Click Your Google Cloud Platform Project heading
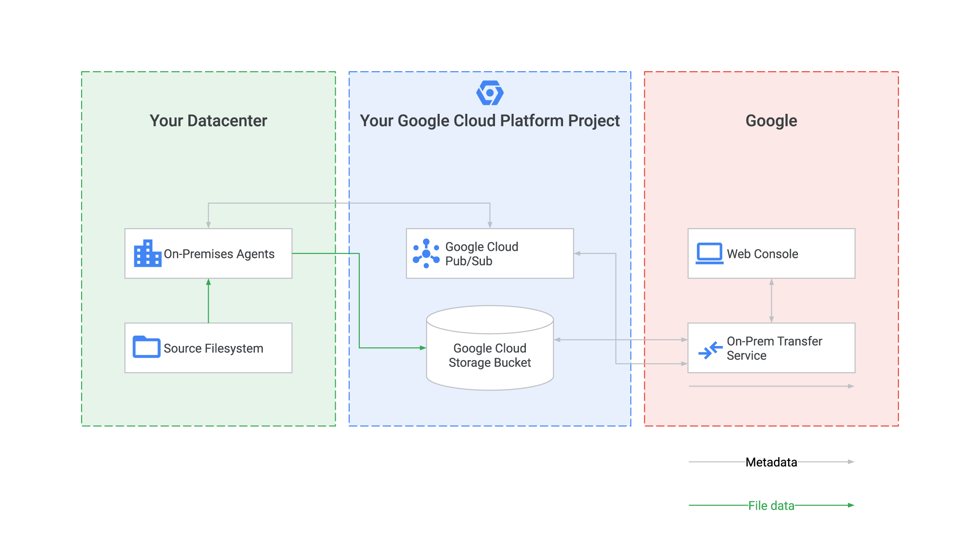The image size is (980, 551). tap(490, 121)
